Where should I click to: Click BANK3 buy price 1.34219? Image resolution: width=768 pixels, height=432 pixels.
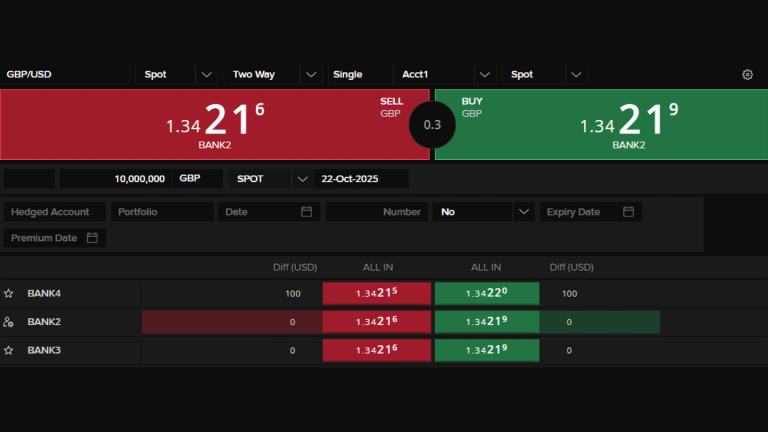487,350
